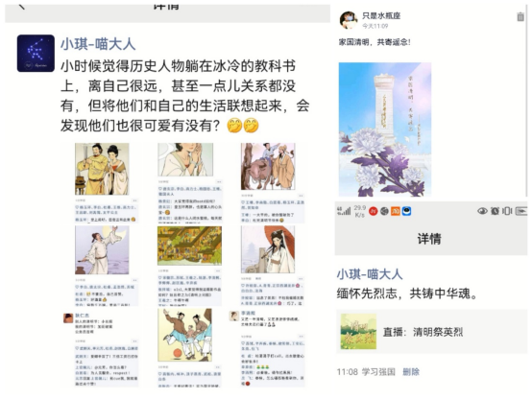The height and width of the screenshot is (399, 532).
Task: Open the ancient football players illustration
Action: point(184,335)
